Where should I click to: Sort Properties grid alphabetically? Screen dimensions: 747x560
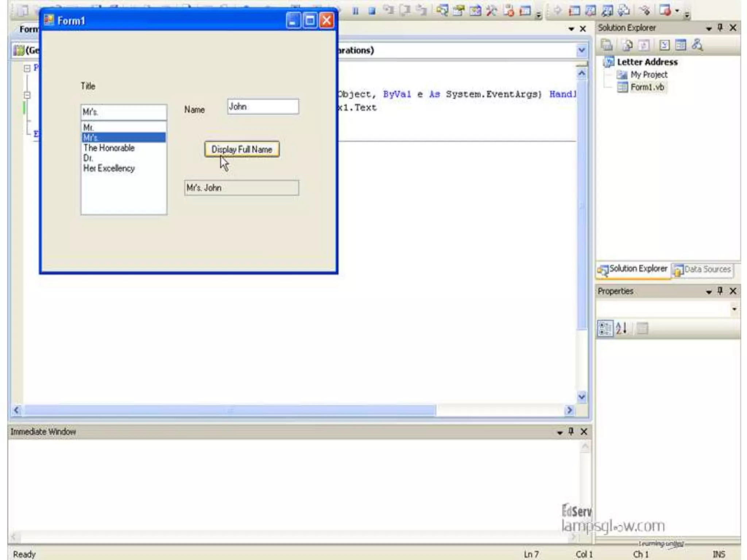click(622, 328)
